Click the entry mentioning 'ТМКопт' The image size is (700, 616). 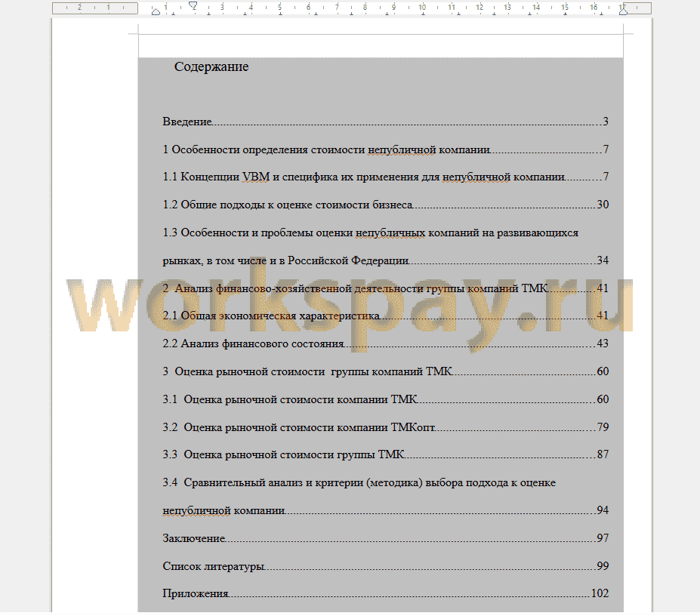pyautogui.click(x=385, y=427)
